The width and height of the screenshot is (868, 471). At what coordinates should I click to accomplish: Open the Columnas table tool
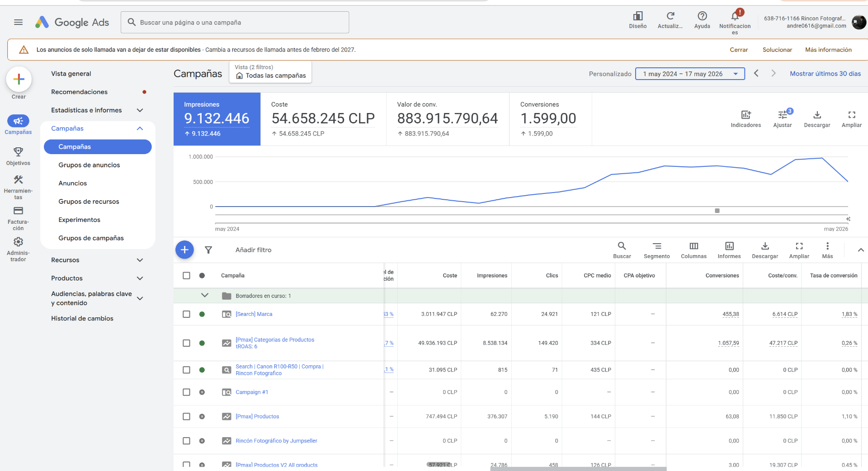tap(693, 250)
